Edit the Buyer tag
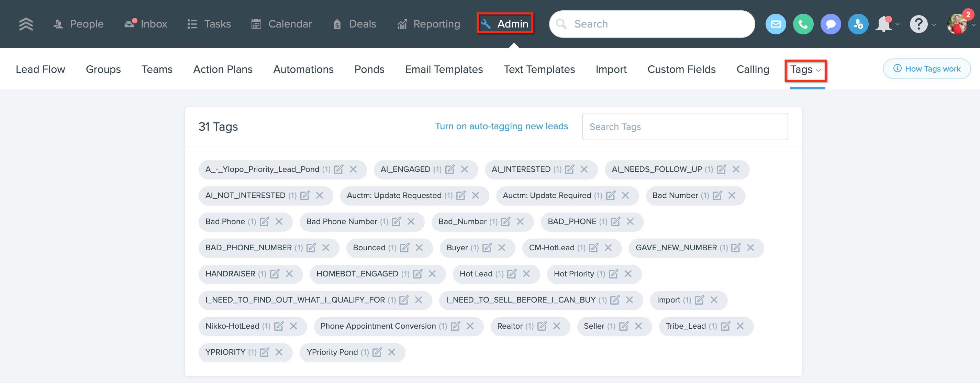980x383 pixels. [x=487, y=248]
